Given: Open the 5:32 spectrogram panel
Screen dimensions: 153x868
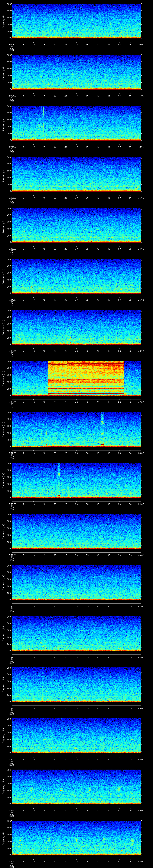Looking at the screenshot, I should 76,174.
